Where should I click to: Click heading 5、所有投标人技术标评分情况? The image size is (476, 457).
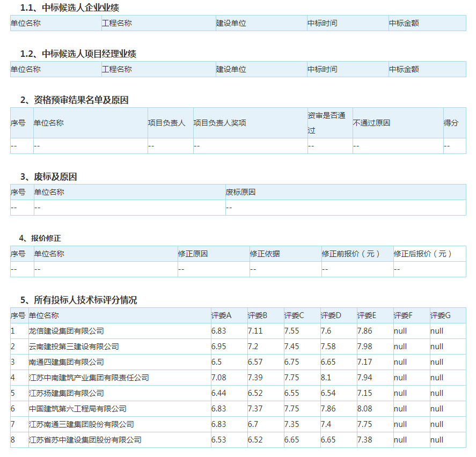pos(79,300)
